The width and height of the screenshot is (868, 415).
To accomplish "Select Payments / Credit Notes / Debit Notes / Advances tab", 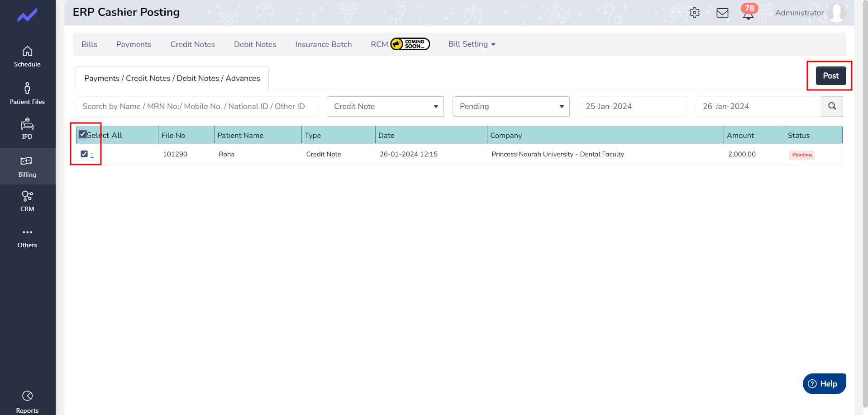I will (x=172, y=78).
